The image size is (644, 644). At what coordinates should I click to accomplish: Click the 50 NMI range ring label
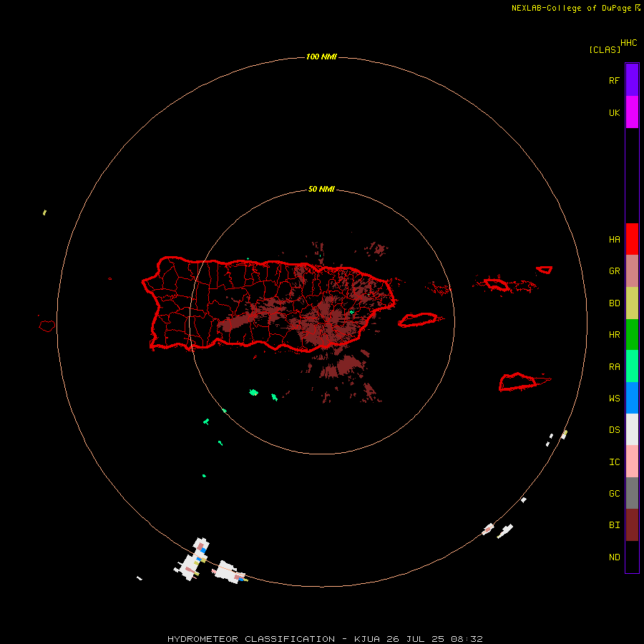click(321, 190)
